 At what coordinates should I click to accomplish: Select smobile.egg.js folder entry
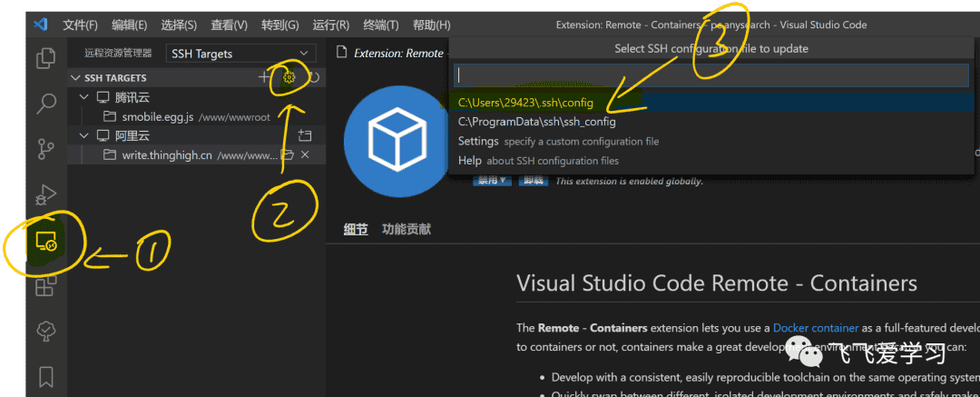point(196,116)
